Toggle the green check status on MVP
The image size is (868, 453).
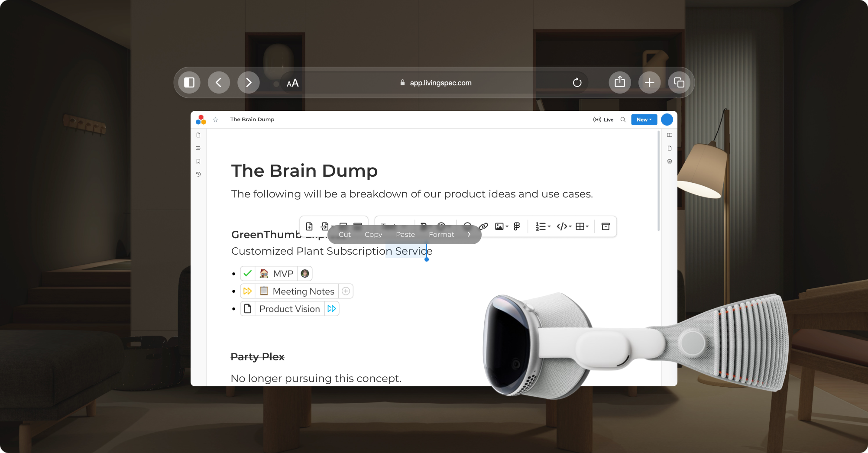[248, 274]
